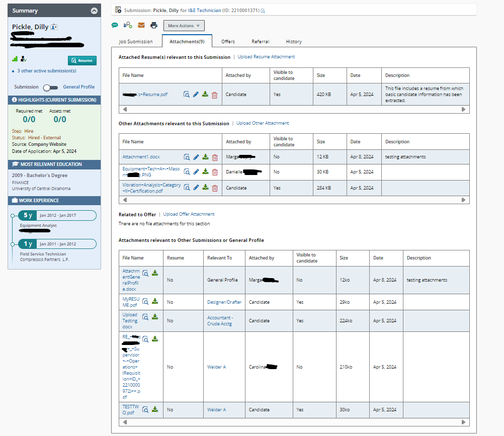View the resume with the teal Resume button
Image resolution: width=504 pixels, height=436 pixels.
coord(82,60)
